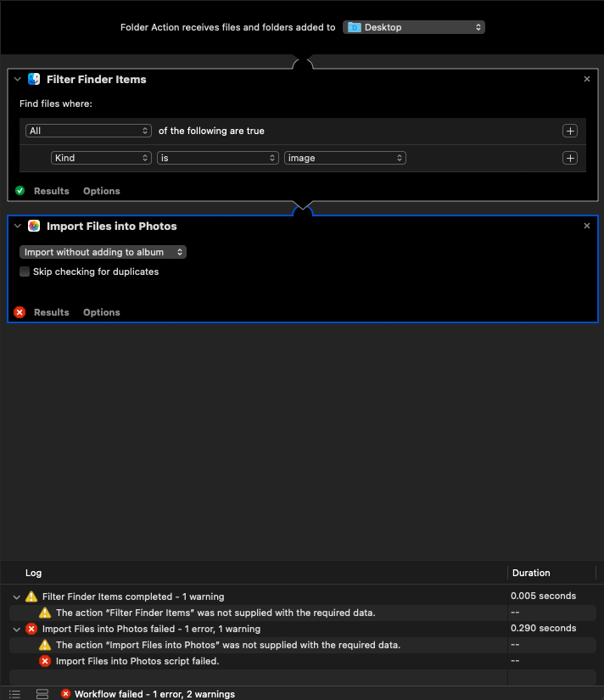
Task: Enable Skip checking for duplicates
Action: (25, 272)
